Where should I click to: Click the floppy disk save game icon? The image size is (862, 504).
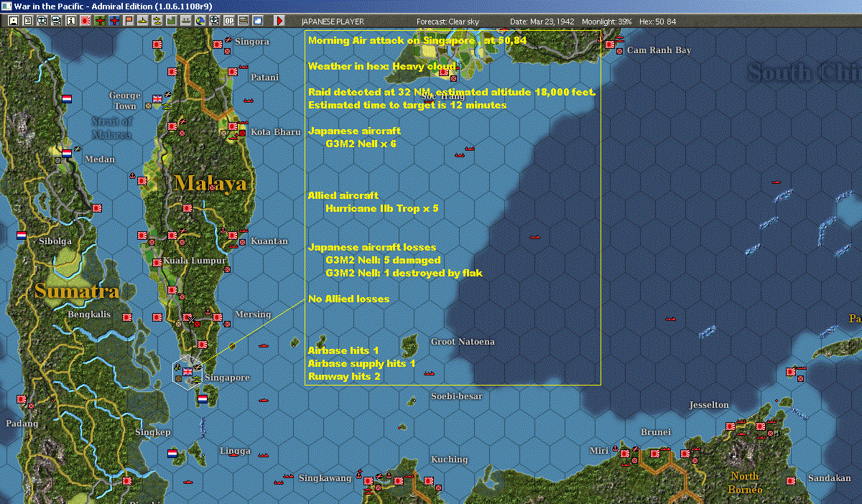coord(14,21)
